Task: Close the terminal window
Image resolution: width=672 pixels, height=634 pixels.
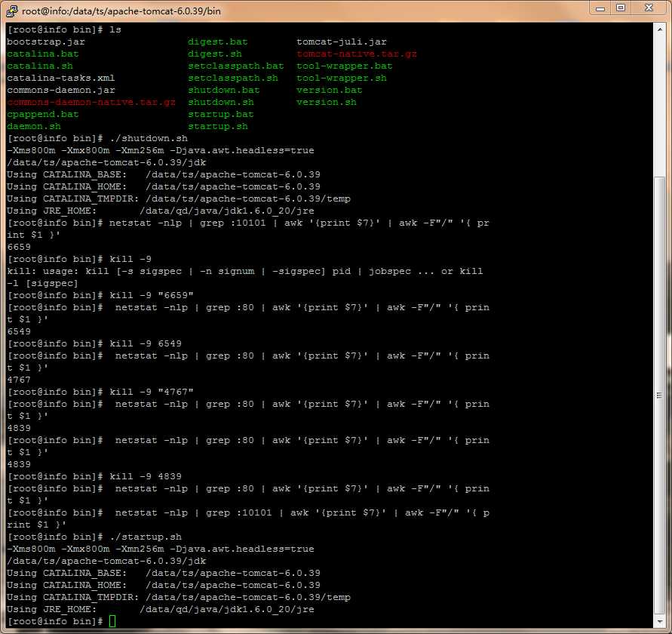Action: 649,8
